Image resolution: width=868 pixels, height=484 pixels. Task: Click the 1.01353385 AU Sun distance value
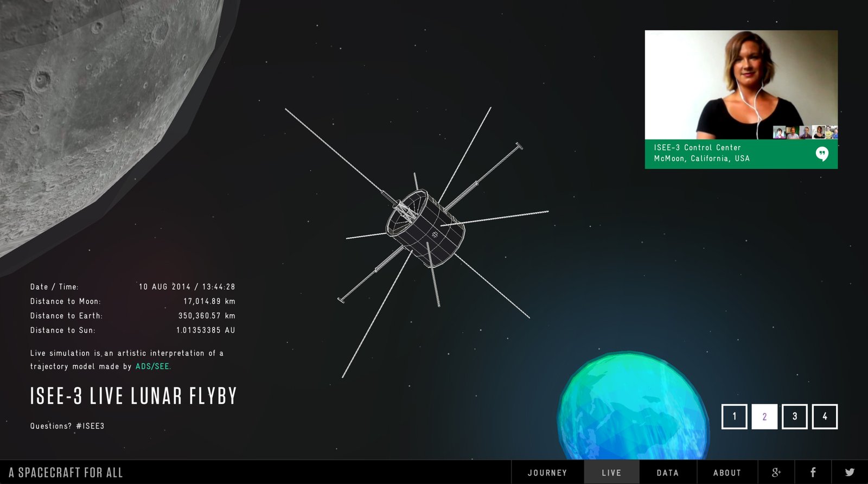pyautogui.click(x=206, y=330)
